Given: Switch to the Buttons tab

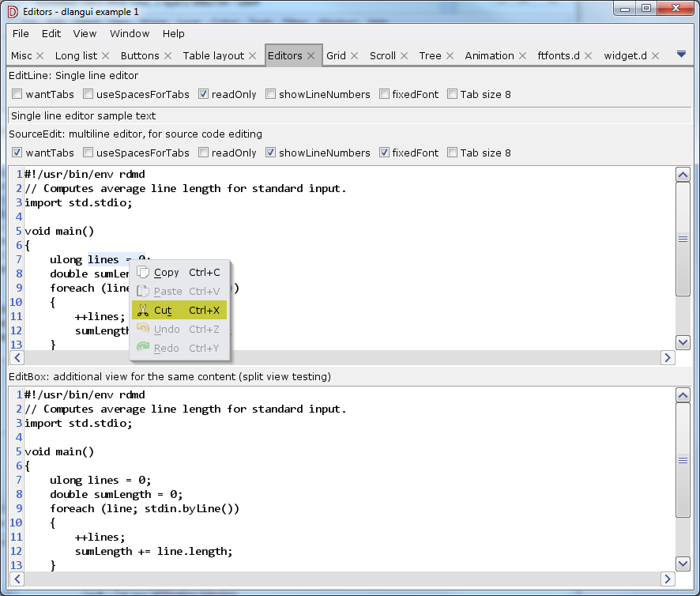Looking at the screenshot, I should pyautogui.click(x=140, y=56).
